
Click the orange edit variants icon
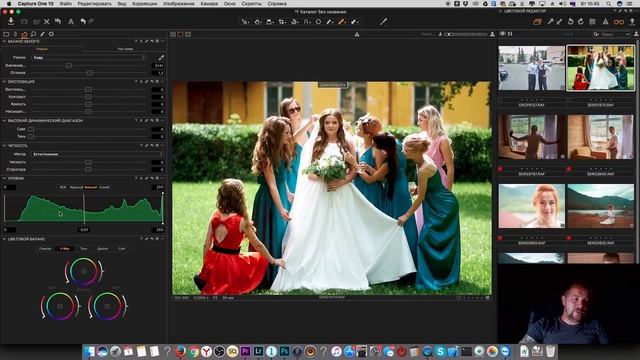[537, 22]
